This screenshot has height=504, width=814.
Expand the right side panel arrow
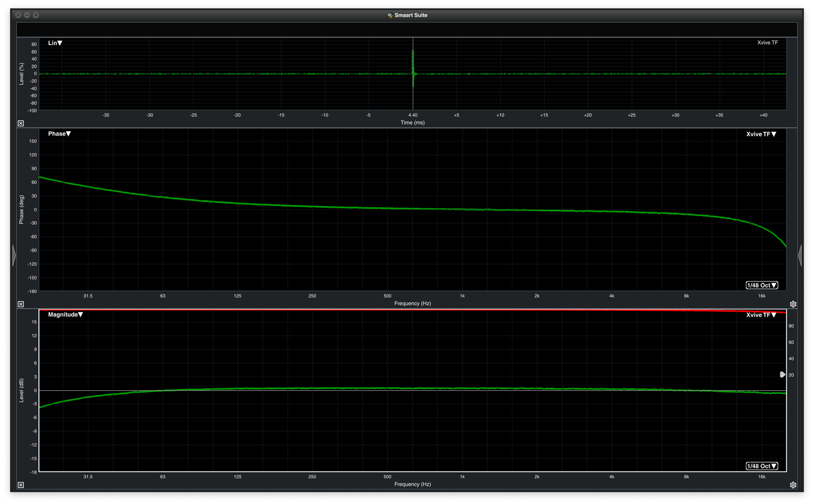800,255
